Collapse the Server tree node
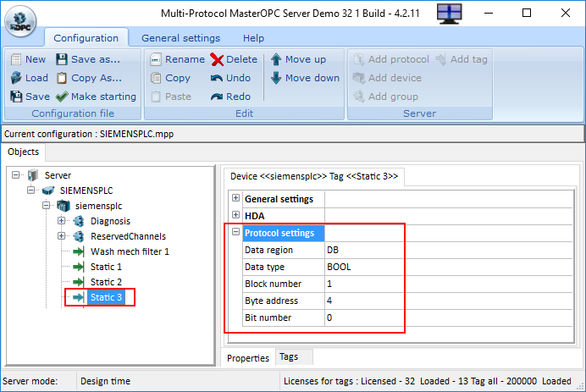The height and width of the screenshot is (392, 586). 15,175
